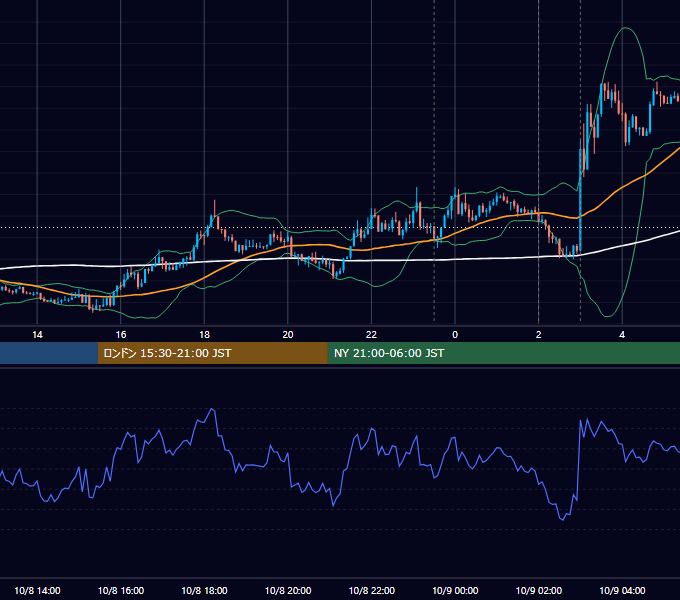Click the 2 hour axis label
This screenshot has height=600, width=680.
click(x=539, y=335)
